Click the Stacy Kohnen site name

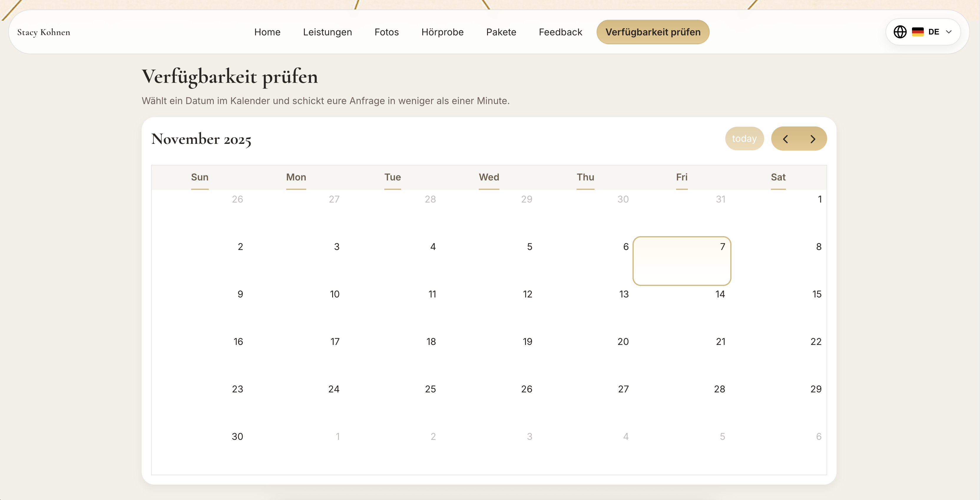tap(43, 32)
